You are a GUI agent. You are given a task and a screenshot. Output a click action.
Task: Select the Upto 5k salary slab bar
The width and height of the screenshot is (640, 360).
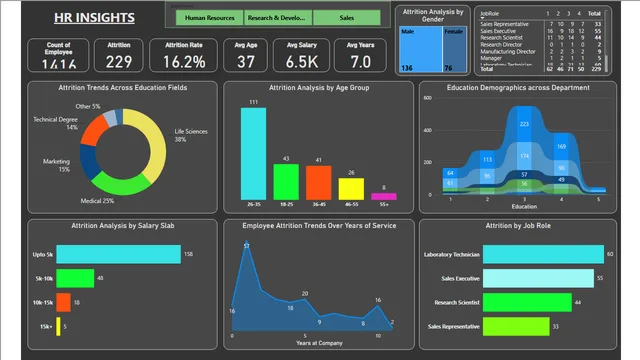118,254
